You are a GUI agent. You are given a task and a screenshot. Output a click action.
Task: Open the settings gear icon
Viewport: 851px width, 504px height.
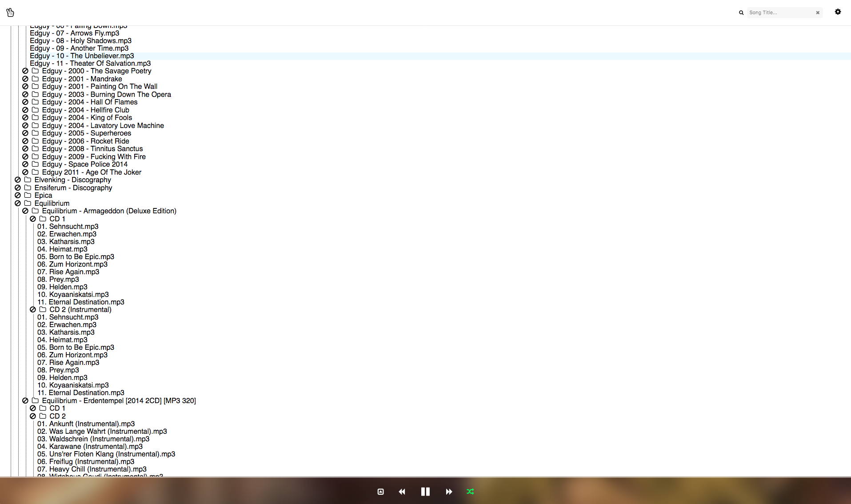pyautogui.click(x=838, y=12)
